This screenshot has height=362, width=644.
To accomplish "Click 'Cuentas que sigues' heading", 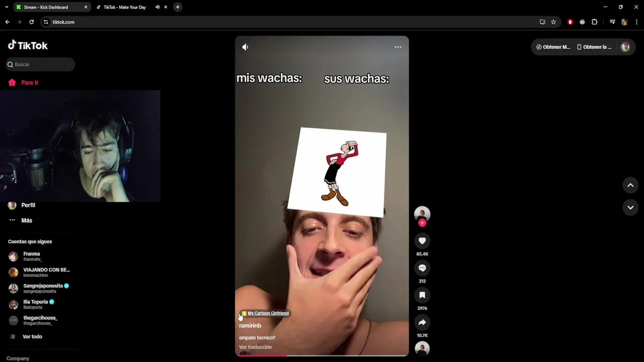I will click(30, 241).
